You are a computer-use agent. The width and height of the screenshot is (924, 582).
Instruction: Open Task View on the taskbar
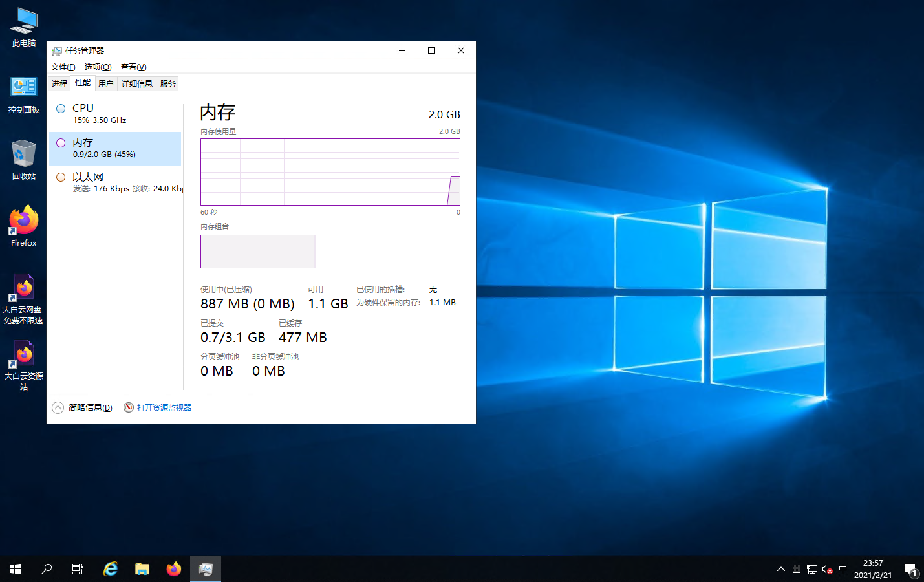[78, 569]
